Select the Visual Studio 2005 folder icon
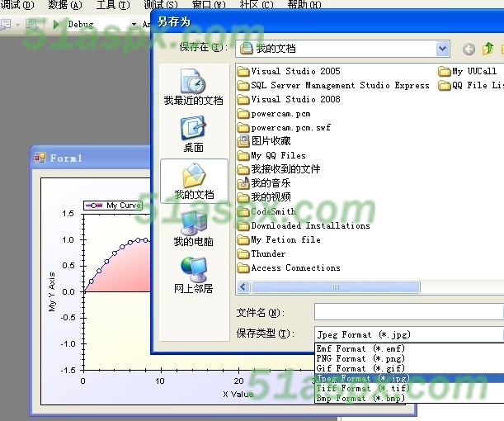 [x=243, y=71]
